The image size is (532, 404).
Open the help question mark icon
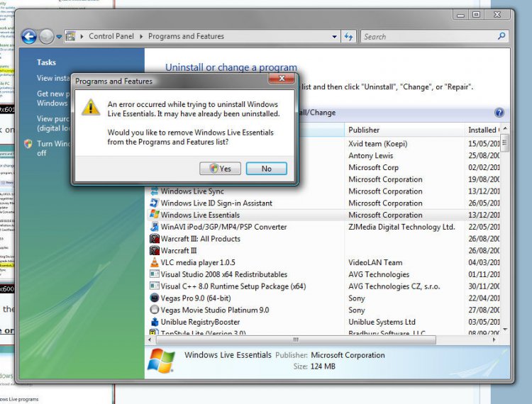499,113
